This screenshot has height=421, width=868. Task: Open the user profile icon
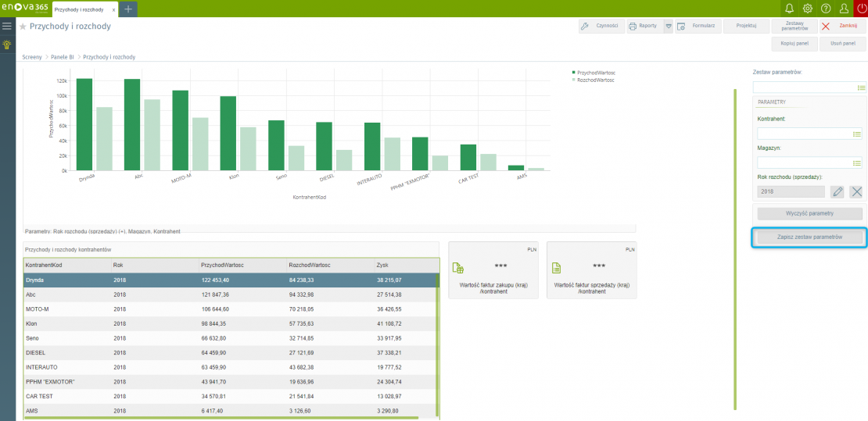(844, 9)
